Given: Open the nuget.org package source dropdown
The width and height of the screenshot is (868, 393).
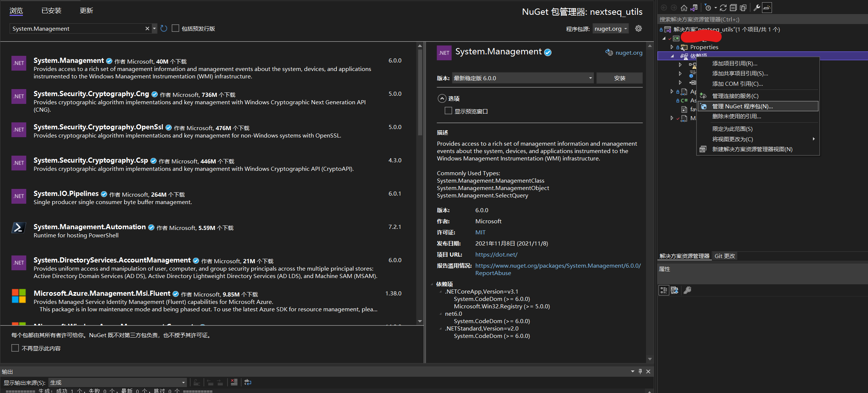Looking at the screenshot, I should coord(610,28).
